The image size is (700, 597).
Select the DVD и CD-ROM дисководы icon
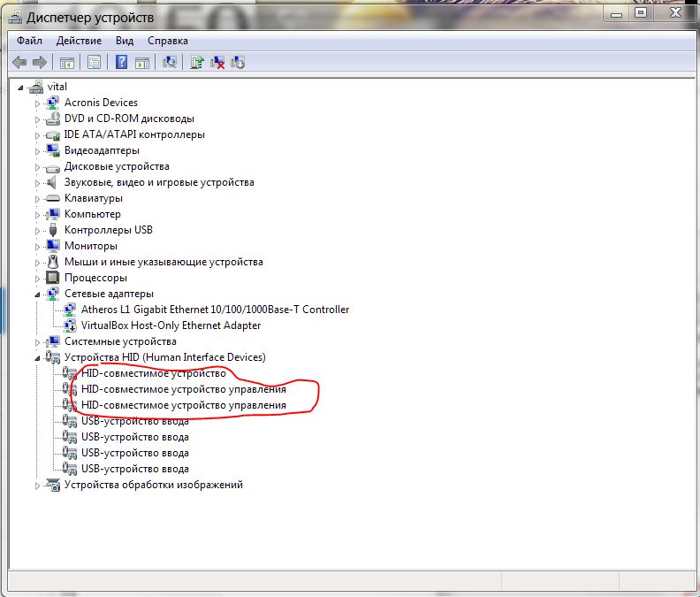(53, 119)
